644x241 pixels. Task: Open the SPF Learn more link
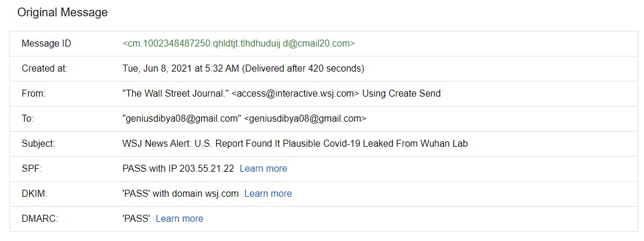pyautogui.click(x=263, y=169)
